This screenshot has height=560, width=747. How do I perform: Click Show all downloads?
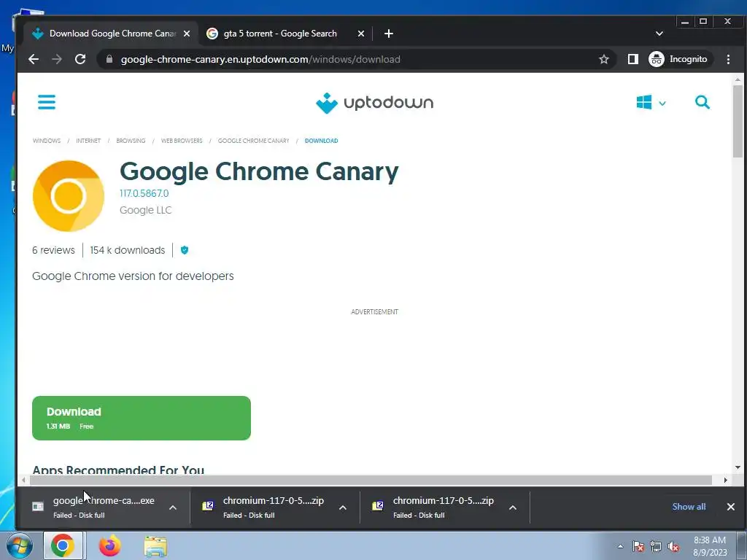click(689, 507)
